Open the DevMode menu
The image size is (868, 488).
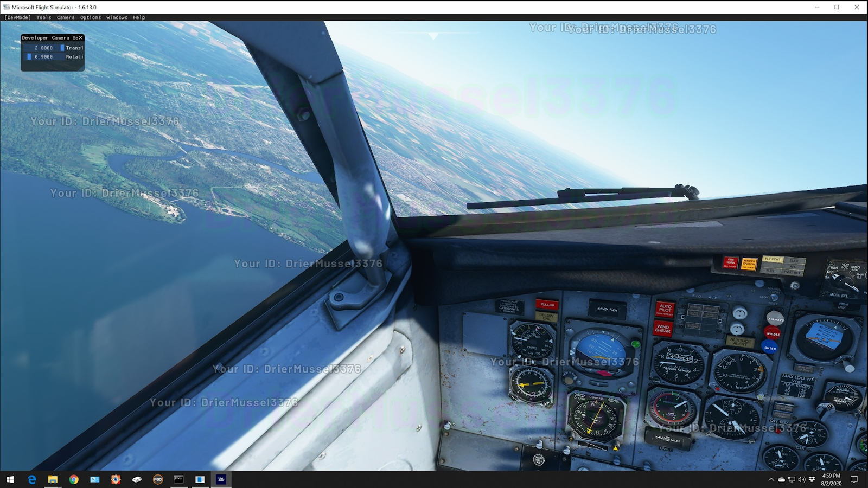pos(18,17)
